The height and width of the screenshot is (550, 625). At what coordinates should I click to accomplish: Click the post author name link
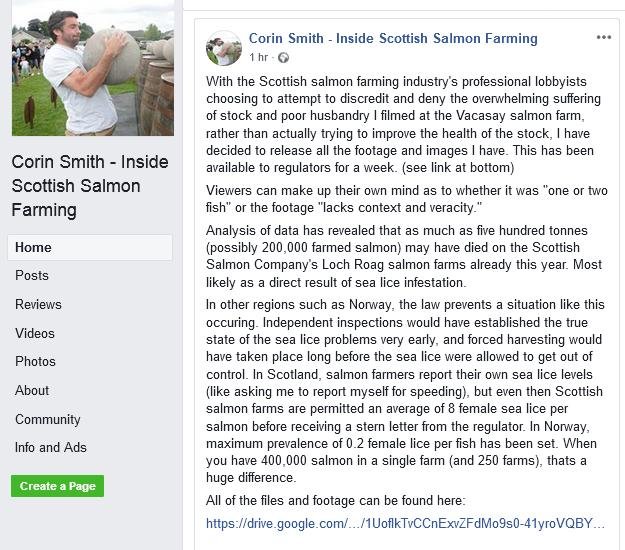point(393,38)
